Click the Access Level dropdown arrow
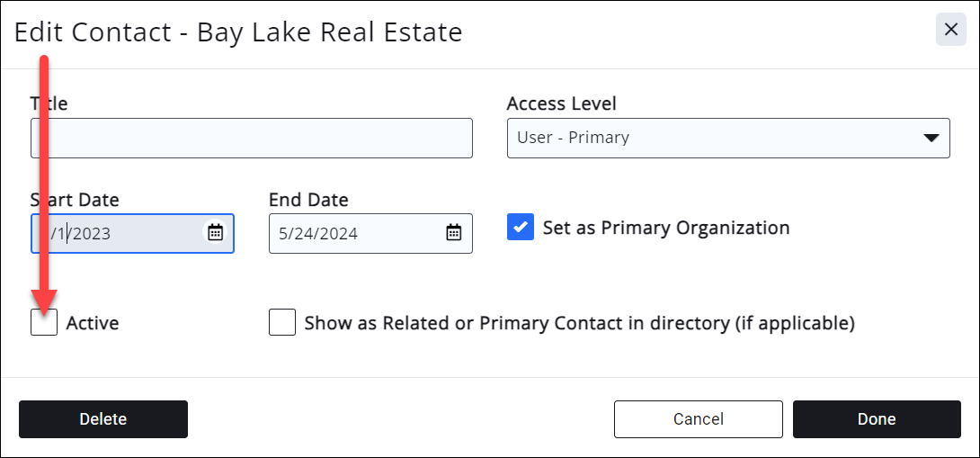The image size is (980, 458). [931, 138]
